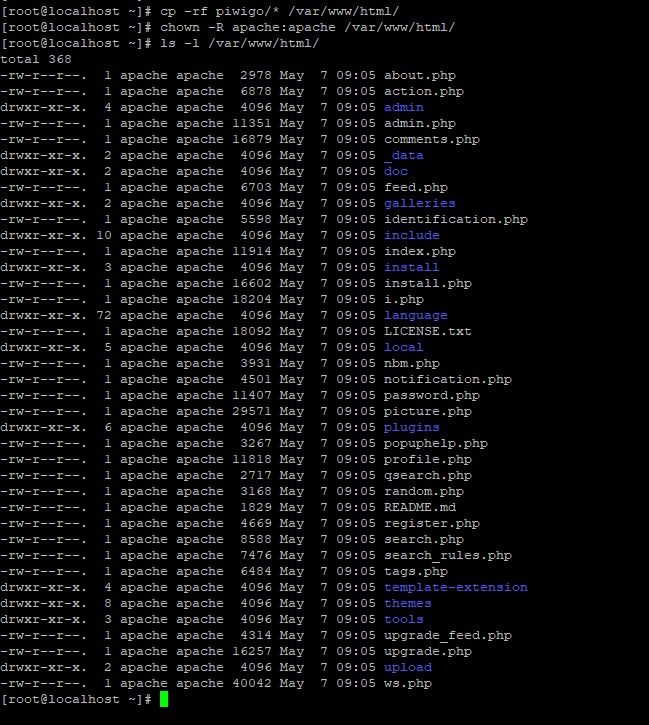Click the register.php filename
This screenshot has height=725, width=649.
pos(432,523)
